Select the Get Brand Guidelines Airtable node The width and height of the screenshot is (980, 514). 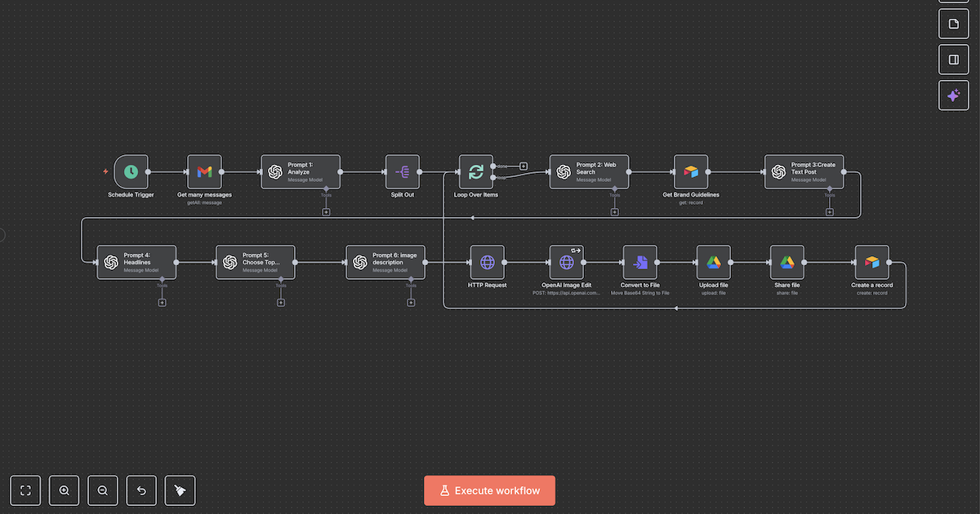691,172
